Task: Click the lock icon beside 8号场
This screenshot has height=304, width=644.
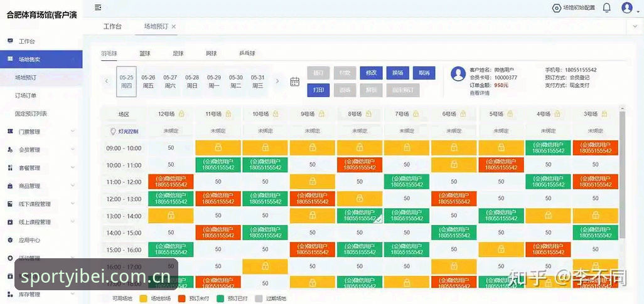Action: (369, 113)
